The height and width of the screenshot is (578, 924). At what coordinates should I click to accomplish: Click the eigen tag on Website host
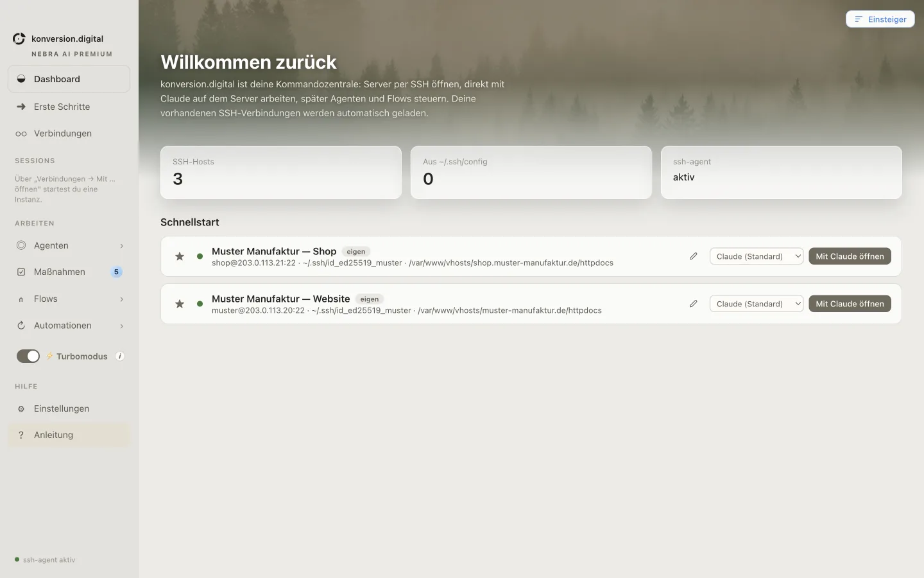tap(370, 299)
